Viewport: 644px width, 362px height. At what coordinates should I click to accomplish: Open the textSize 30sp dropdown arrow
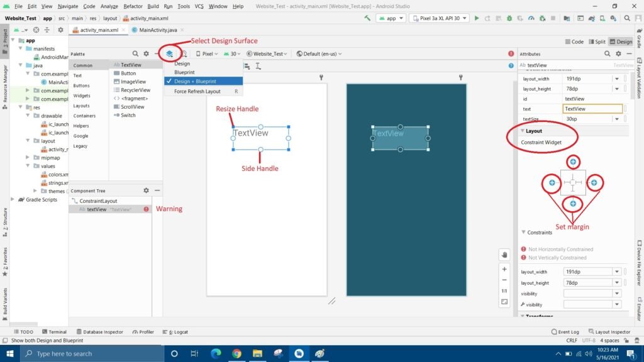pos(617,119)
